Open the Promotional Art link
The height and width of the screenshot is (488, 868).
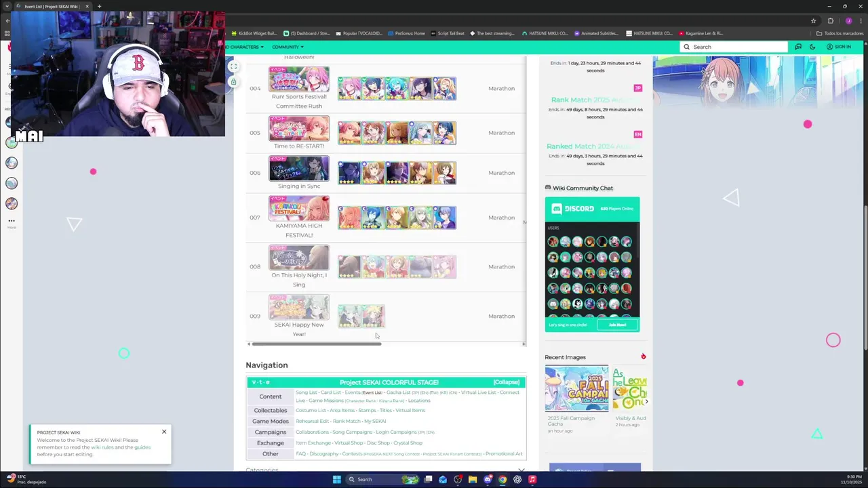point(504,453)
